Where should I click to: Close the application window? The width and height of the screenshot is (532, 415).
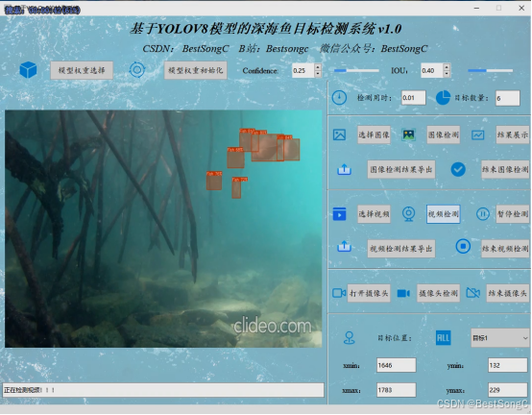(x=521, y=8)
